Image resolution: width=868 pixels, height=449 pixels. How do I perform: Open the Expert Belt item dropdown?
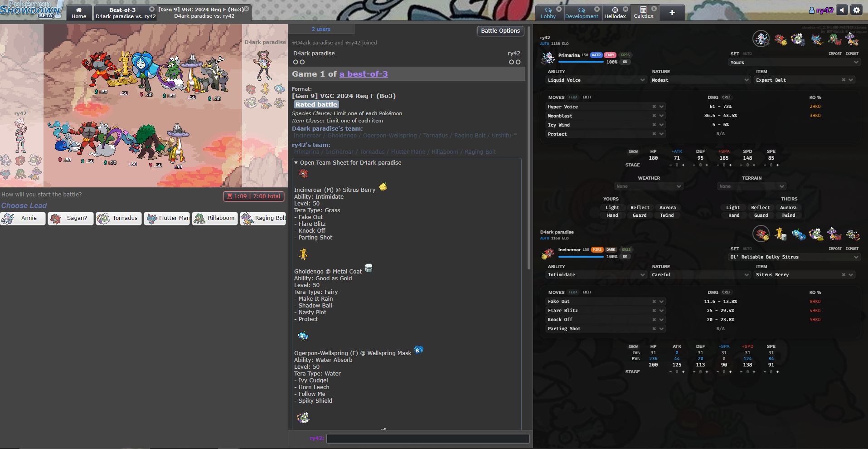click(x=805, y=80)
